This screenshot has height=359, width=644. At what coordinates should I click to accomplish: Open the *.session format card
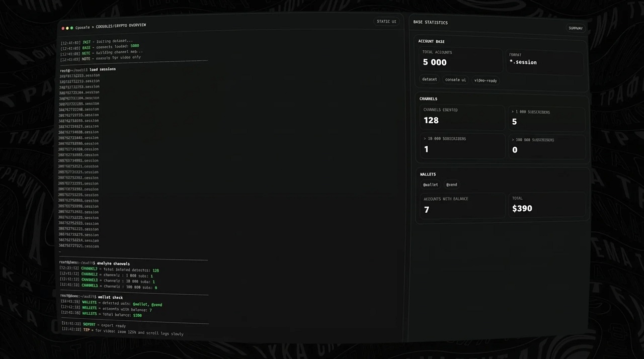545,62
